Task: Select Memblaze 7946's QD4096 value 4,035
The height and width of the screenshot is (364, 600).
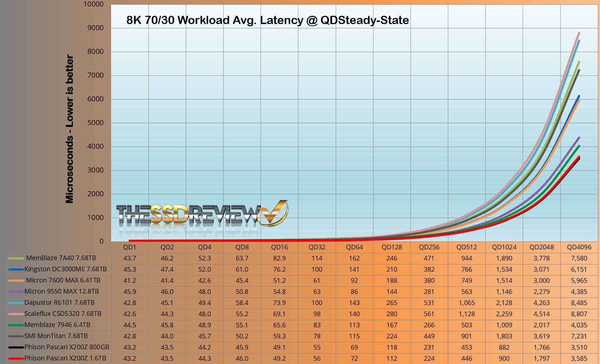Action: [579, 325]
